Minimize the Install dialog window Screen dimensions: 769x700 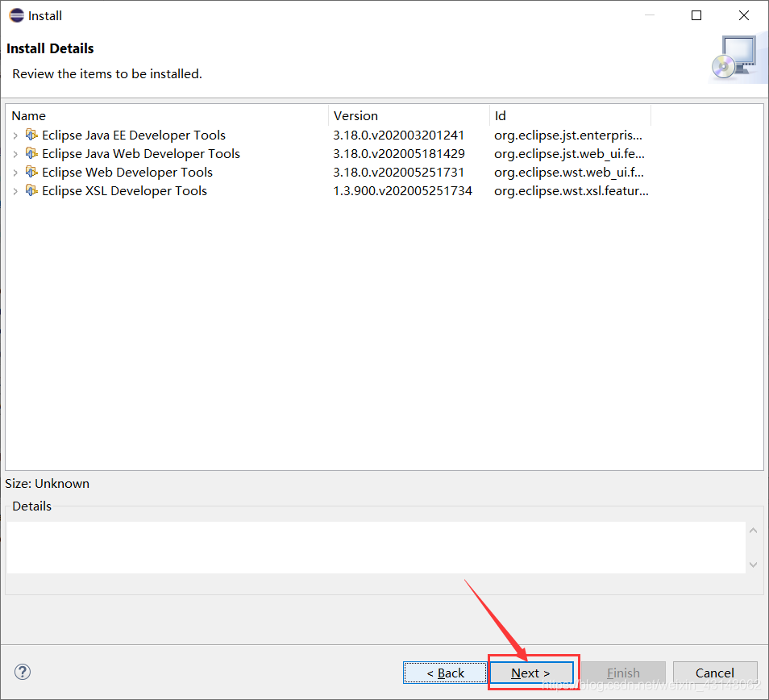pos(650,15)
